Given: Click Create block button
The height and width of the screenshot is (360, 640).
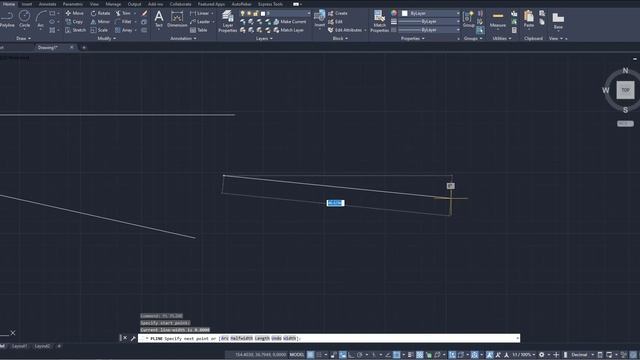Looking at the screenshot, I should coord(338,13).
